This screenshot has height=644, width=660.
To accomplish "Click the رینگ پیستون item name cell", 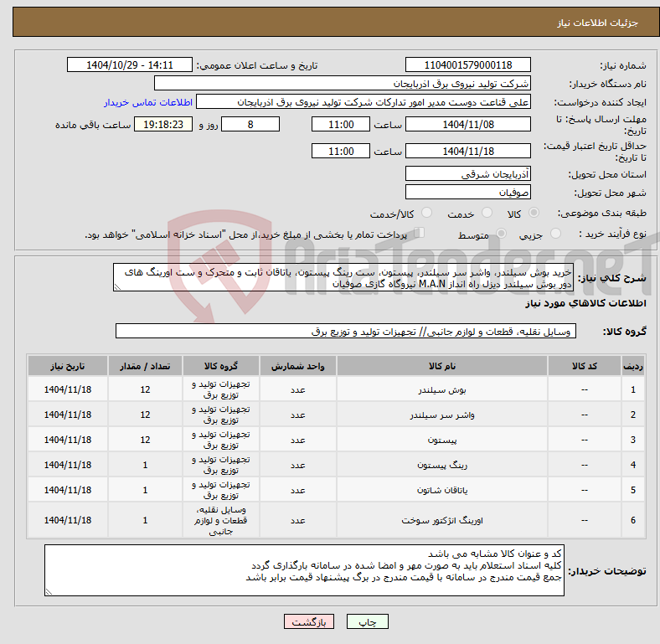I will tap(442, 465).
